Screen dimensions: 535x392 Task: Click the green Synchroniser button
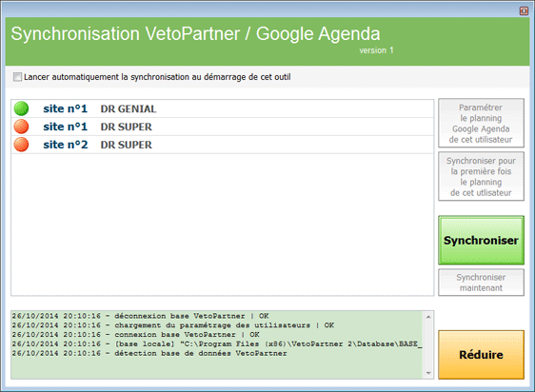[481, 240]
